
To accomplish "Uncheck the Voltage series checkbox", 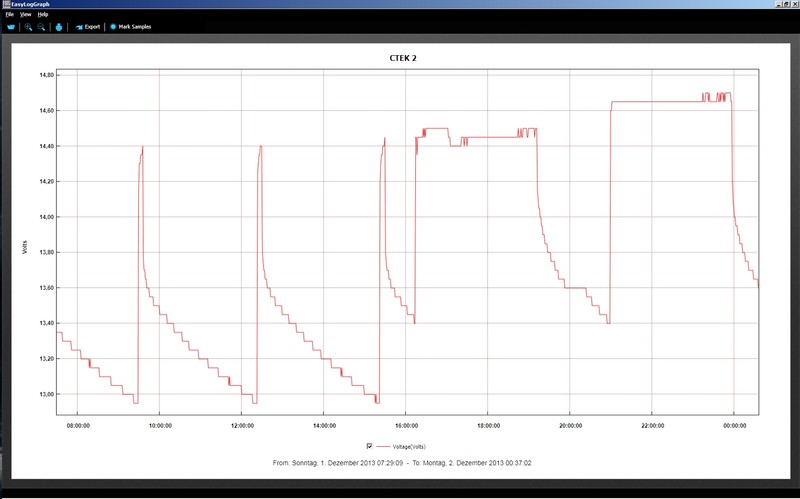I will 370,445.
